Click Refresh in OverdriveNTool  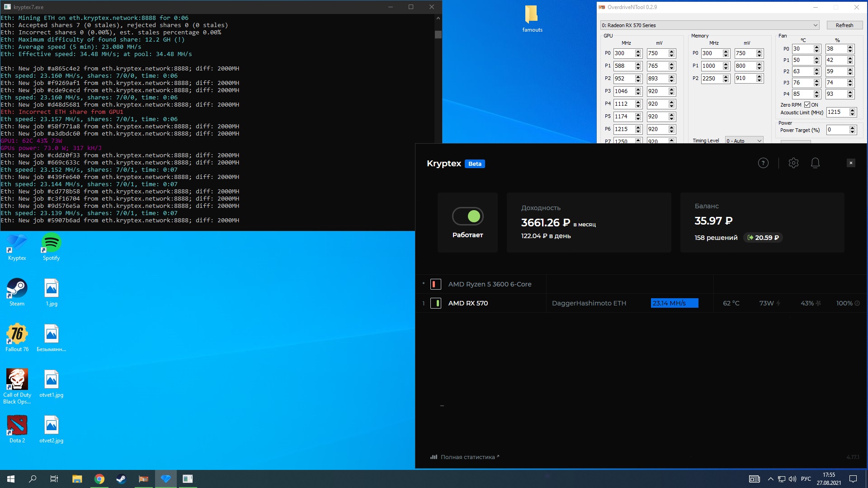tap(844, 25)
